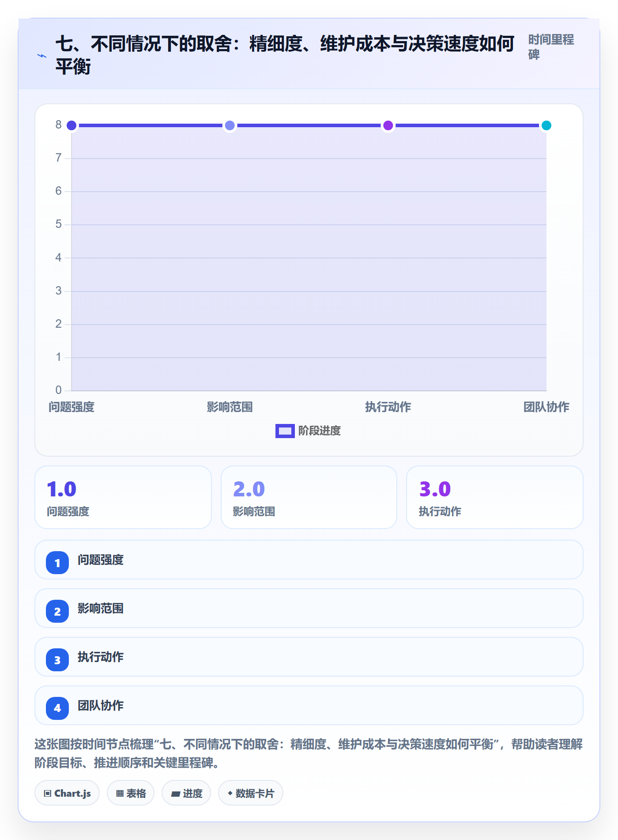This screenshot has height=840, width=618.
Task: Click the main heading 七、不同情况下的取舍
Action: click(285, 55)
